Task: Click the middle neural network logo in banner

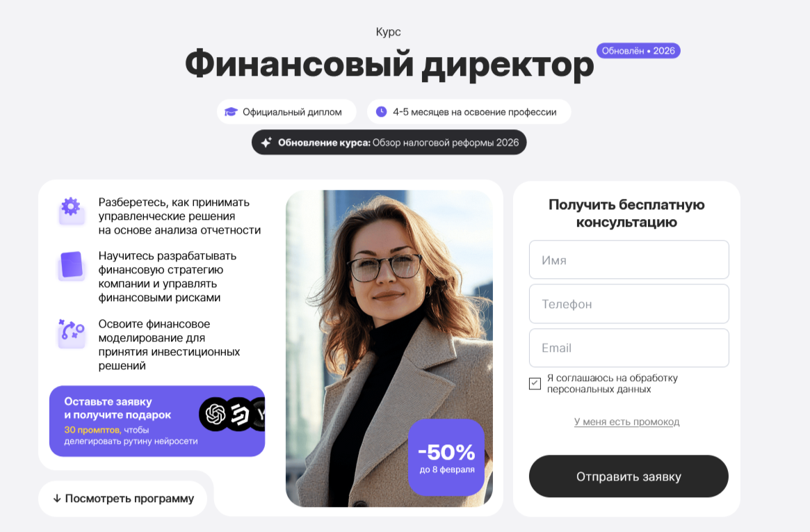Action: tap(239, 414)
